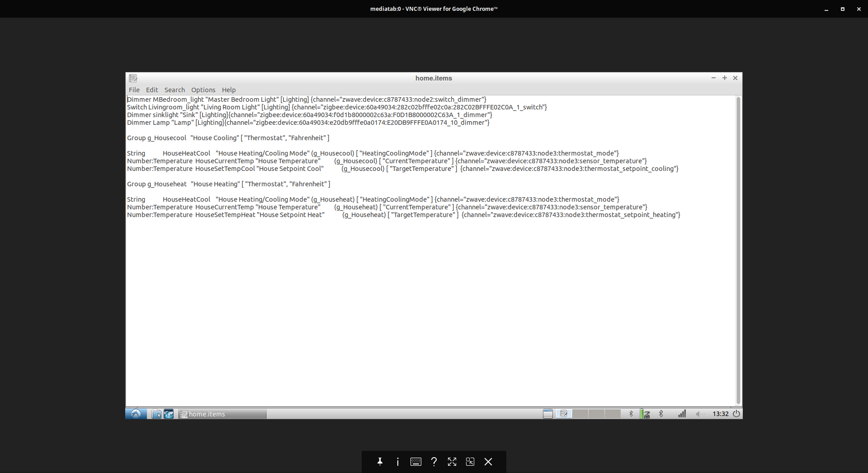Viewport: 868px width, 473px height.
Task: Click the home.items window title
Action: click(434, 78)
